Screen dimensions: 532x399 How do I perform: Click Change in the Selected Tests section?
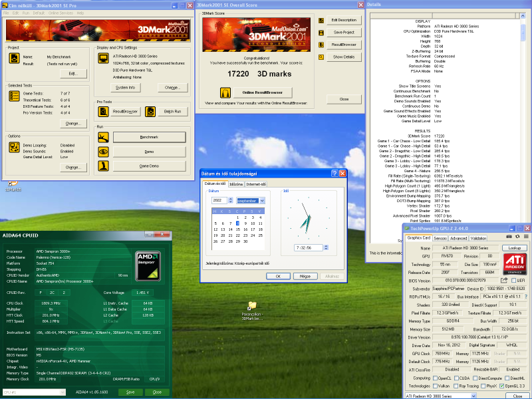pyautogui.click(x=73, y=124)
